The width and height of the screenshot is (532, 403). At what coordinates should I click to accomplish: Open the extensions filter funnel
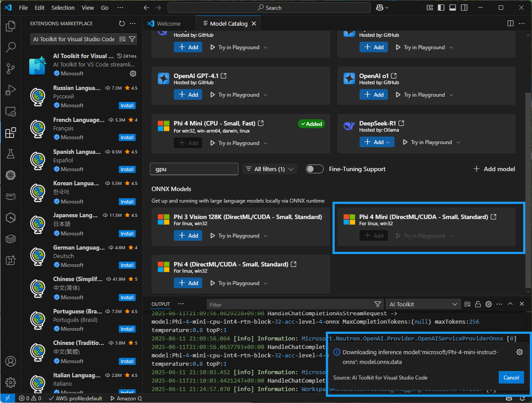(132, 39)
